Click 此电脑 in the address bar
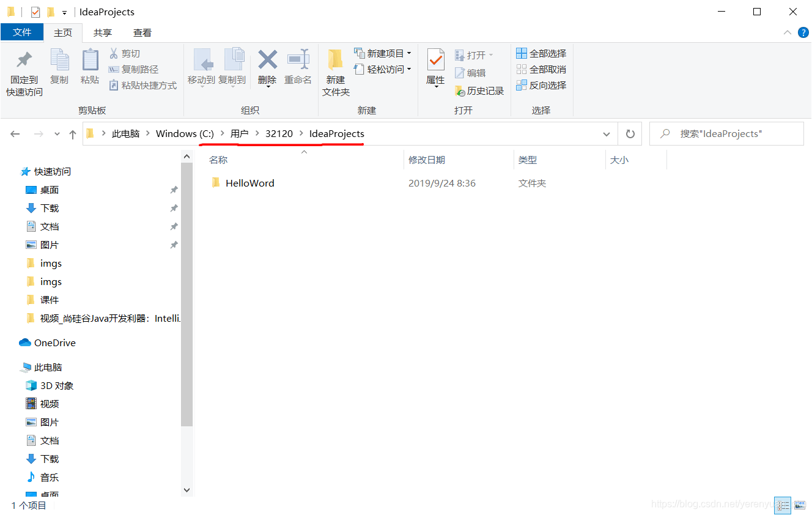This screenshot has width=812, height=515. [125, 133]
